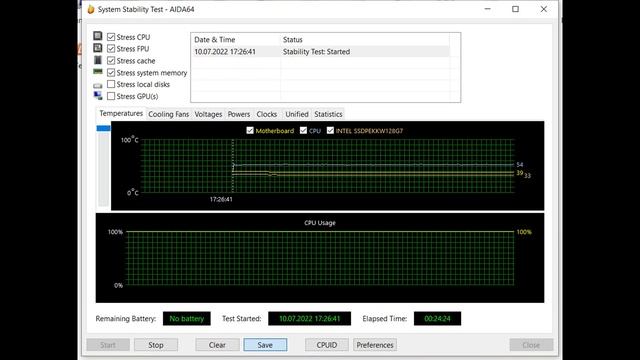
Task: Open the Clocks tab
Action: (267, 114)
